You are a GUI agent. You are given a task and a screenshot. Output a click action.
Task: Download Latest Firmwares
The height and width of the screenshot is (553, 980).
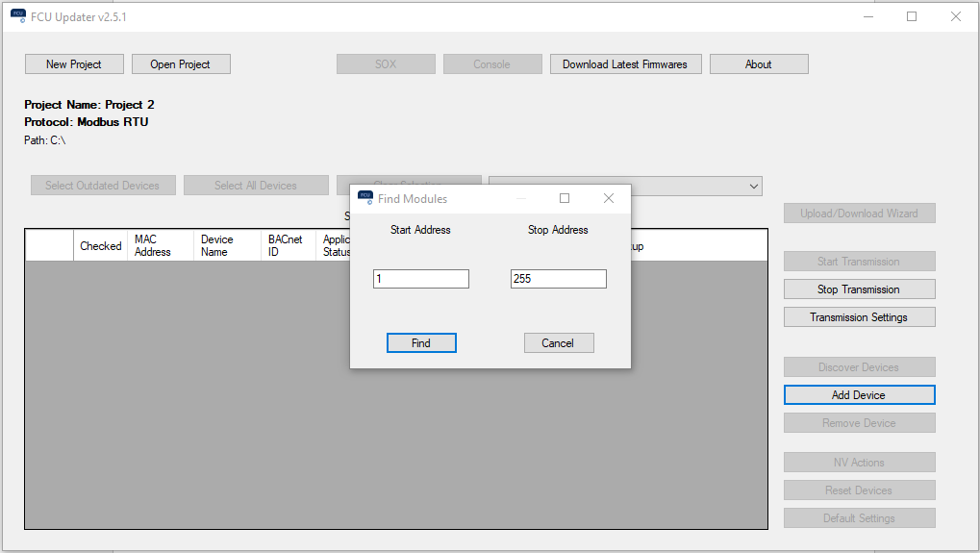(625, 64)
